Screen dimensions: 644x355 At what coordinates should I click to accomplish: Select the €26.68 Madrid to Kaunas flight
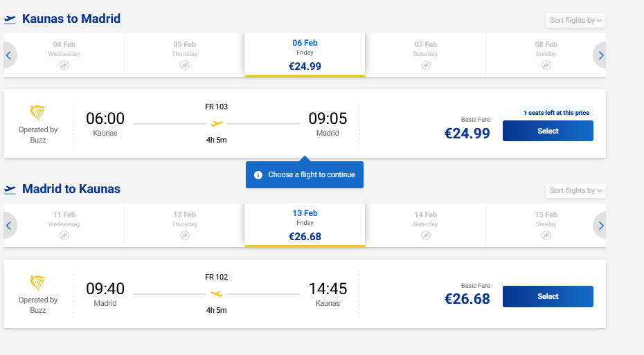pyautogui.click(x=548, y=296)
